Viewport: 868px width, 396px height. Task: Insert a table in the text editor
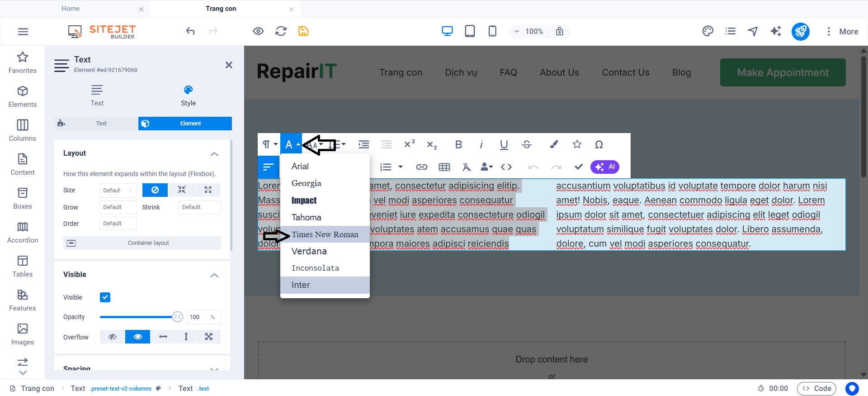click(444, 167)
